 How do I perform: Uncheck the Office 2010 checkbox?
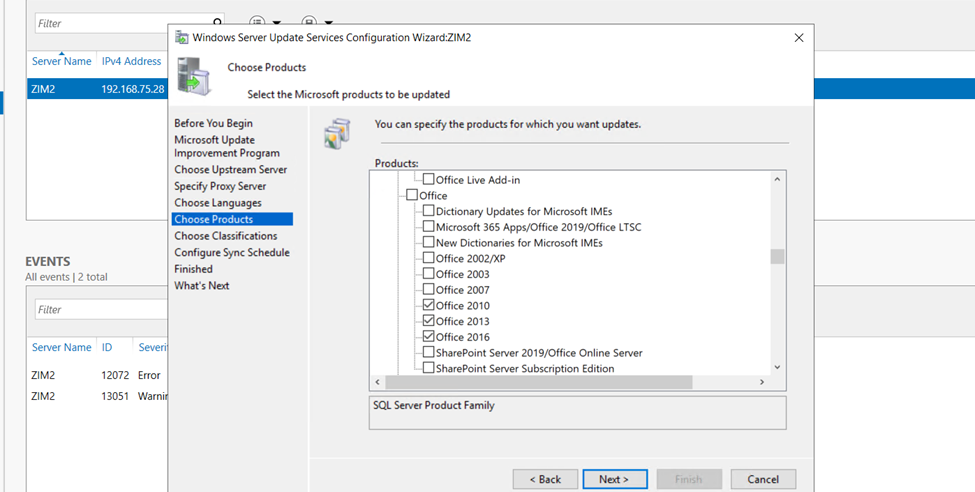(x=429, y=305)
